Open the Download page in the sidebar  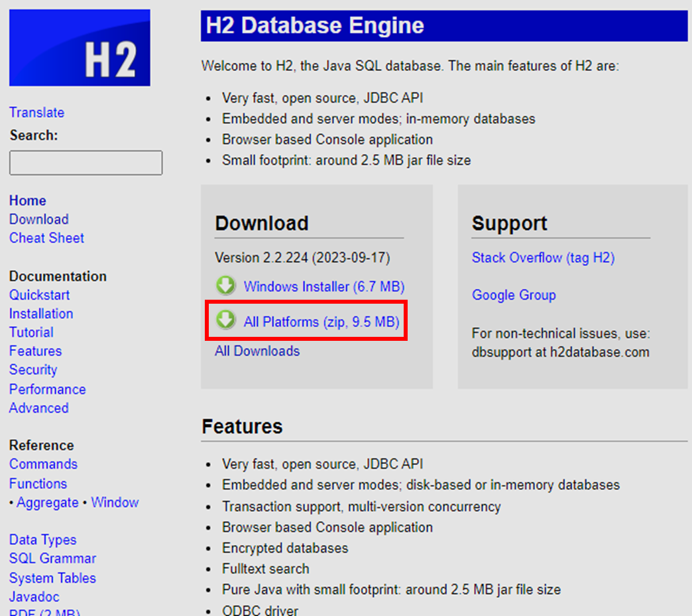pos(39,219)
